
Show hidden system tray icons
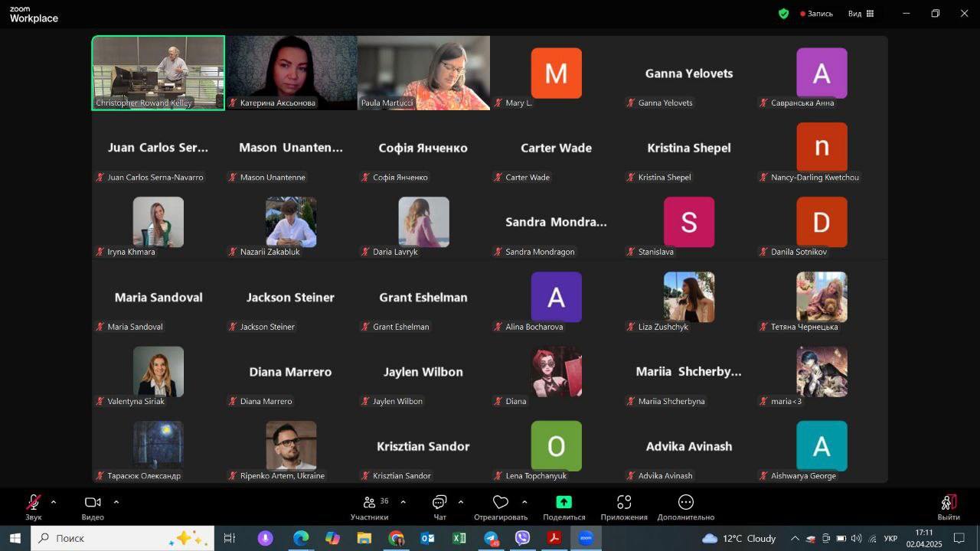coord(795,538)
